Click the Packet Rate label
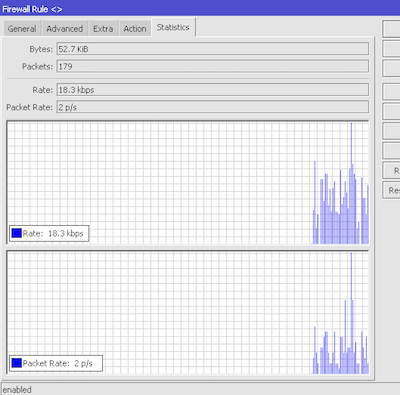The image size is (400, 395). pyautogui.click(x=29, y=107)
